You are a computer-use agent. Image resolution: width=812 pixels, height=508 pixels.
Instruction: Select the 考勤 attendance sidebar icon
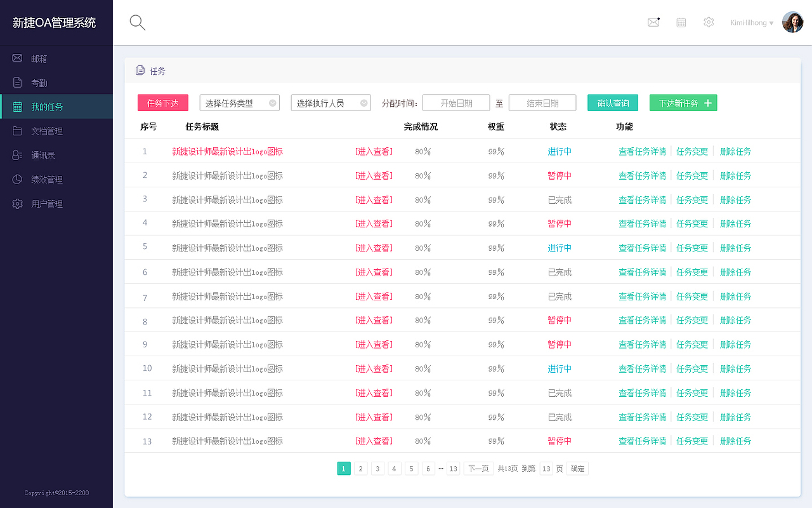coord(56,82)
